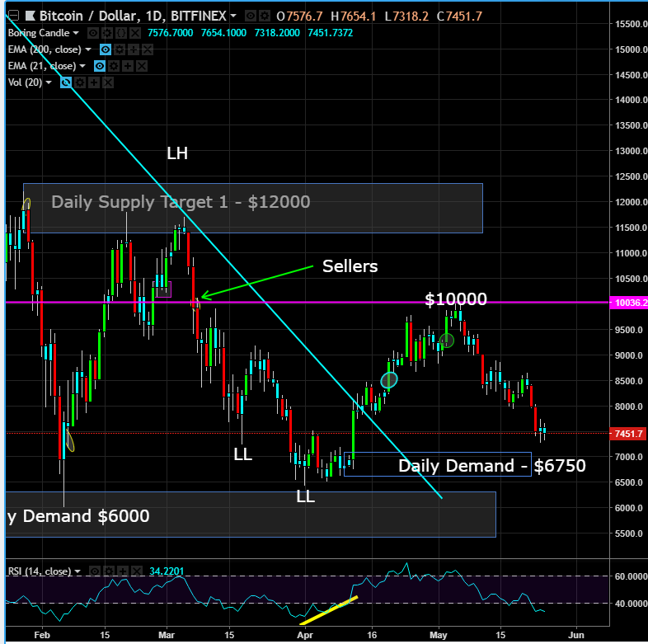View Boring Candle source code braces icon
Image resolution: width=648 pixels, height=644 pixels.
pos(121,33)
